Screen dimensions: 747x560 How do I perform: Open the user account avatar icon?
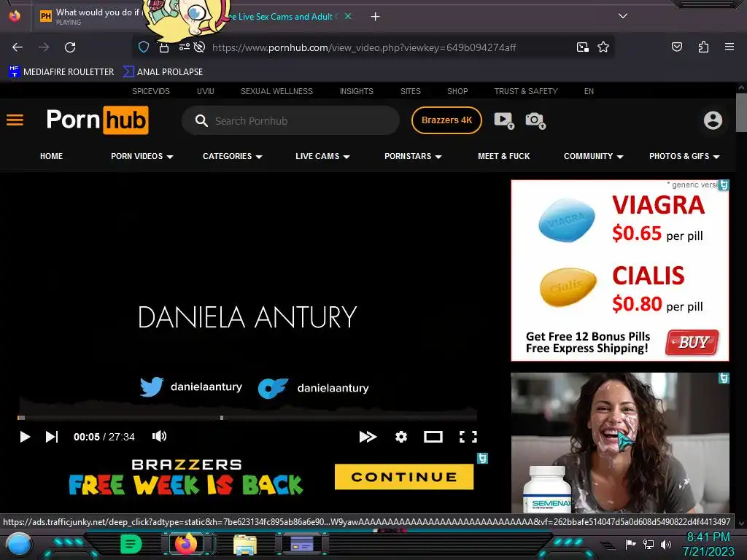(x=713, y=120)
